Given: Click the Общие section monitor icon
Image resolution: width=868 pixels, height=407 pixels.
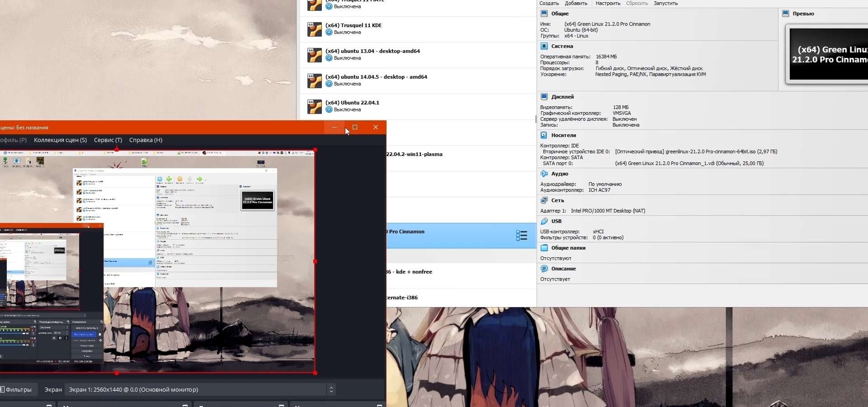Looking at the screenshot, I should 544,14.
